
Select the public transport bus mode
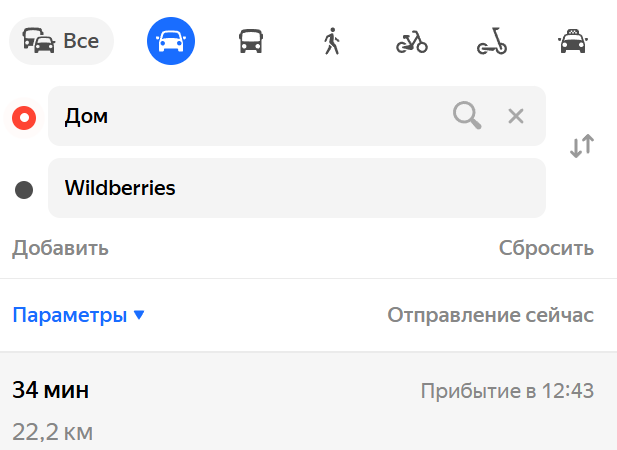click(251, 41)
